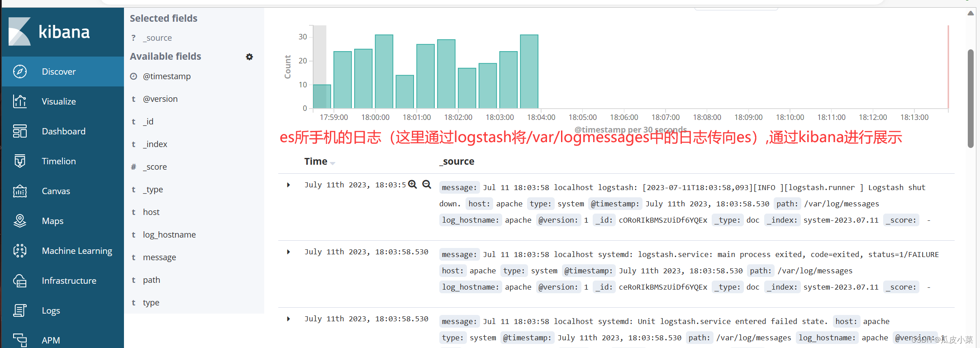Open the Discover compass icon
This screenshot has width=980, height=348.
pos(20,72)
